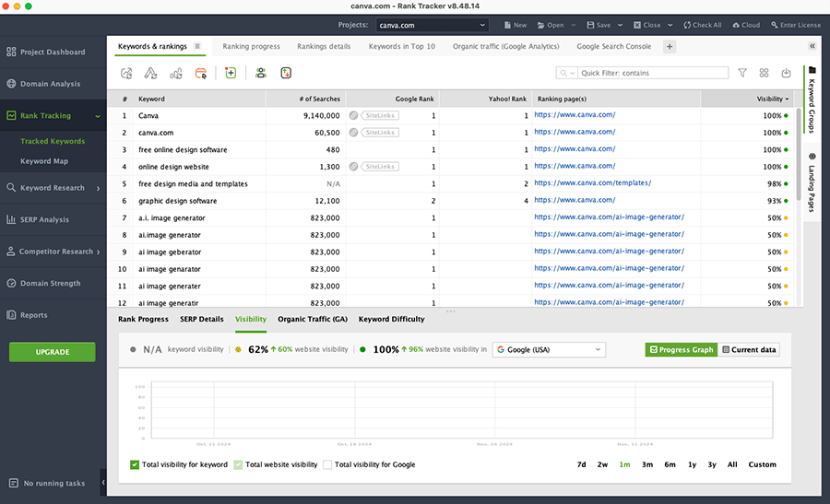
Task: Click the Update Organic Traffic data icon
Action: pos(176,73)
